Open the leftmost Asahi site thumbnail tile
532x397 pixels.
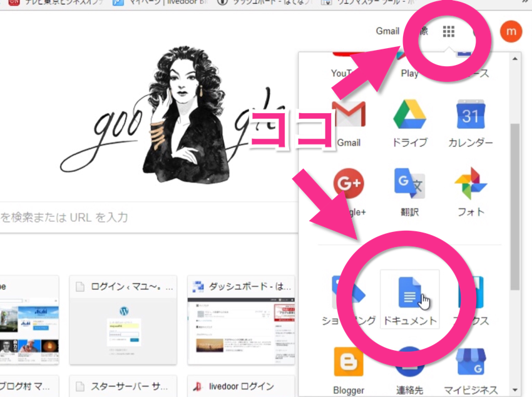[x=29, y=320]
